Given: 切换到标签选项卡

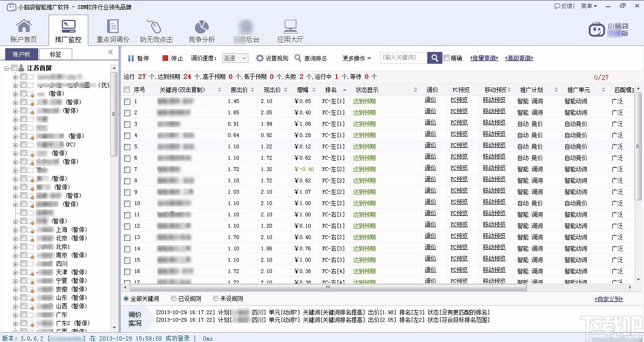Looking at the screenshot, I should click(x=55, y=54).
